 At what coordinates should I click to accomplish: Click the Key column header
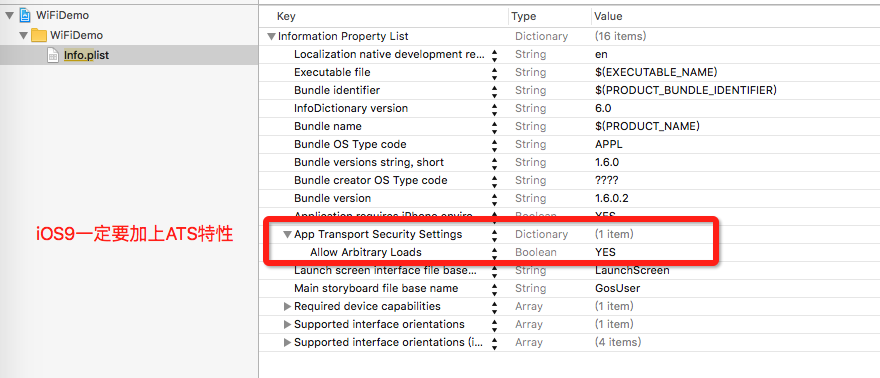pyautogui.click(x=286, y=17)
